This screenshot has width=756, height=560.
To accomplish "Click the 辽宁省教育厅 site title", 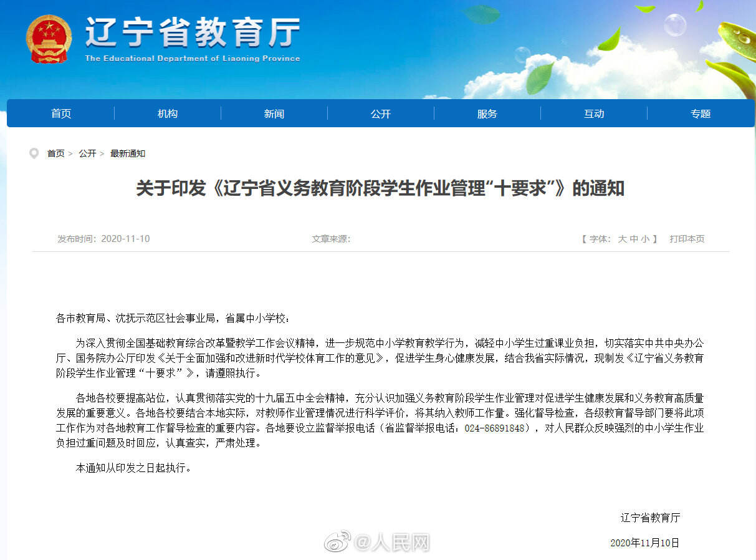I will [193, 32].
